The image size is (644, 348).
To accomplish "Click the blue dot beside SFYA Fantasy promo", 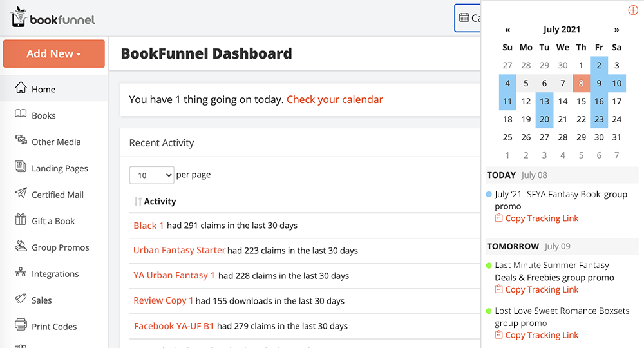I will click(489, 195).
